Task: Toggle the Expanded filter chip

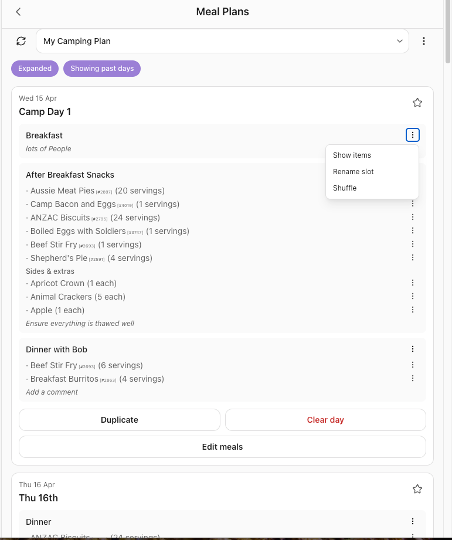Action: pos(35,69)
